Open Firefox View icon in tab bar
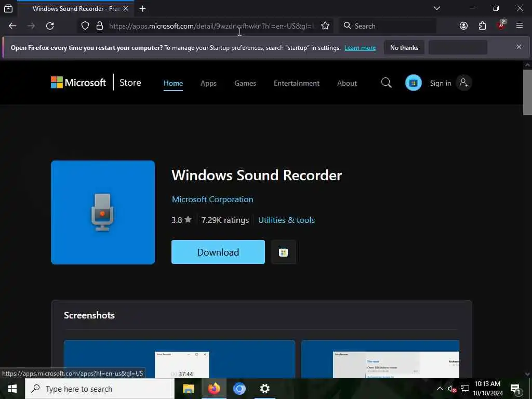This screenshot has height=399, width=532. 8,8
